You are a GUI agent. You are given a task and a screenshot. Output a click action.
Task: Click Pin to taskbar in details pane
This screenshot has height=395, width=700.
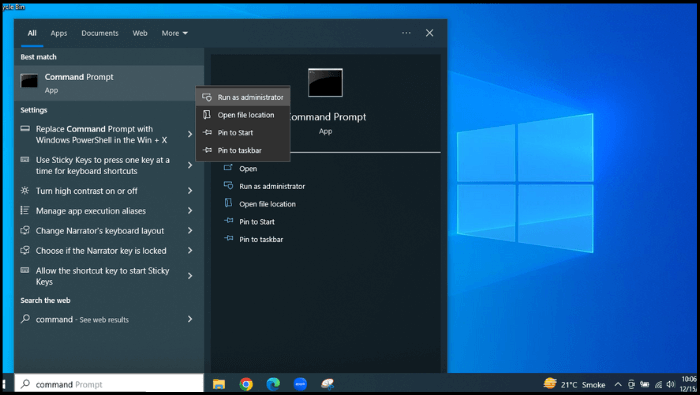(x=261, y=239)
